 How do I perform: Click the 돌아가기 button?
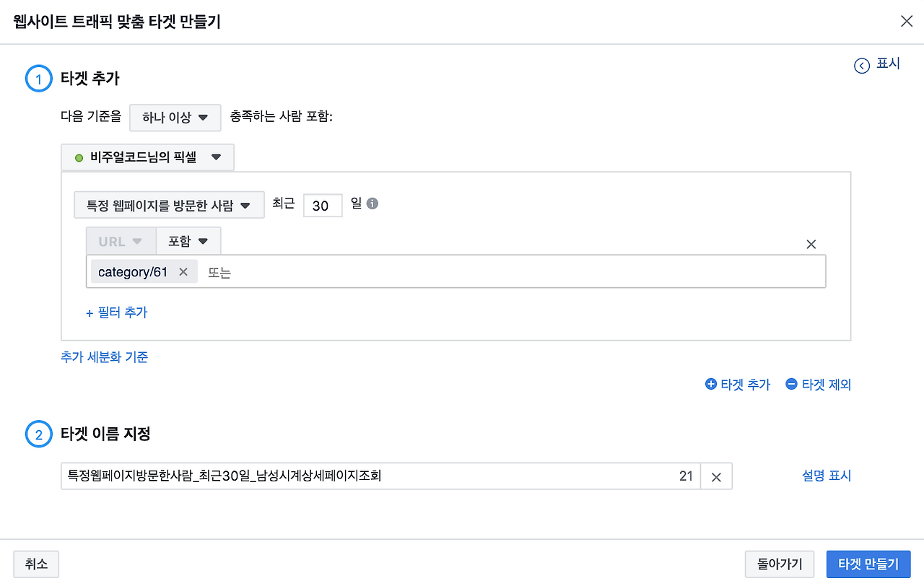[779, 564]
